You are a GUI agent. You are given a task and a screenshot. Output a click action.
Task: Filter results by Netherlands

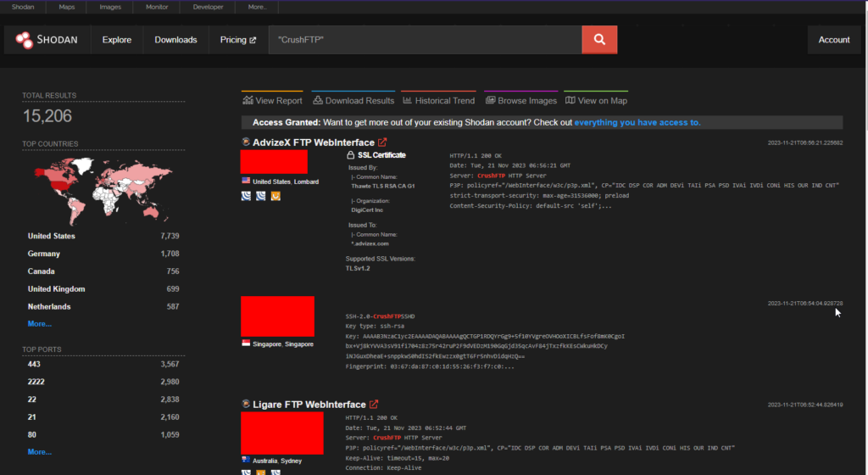49,307
